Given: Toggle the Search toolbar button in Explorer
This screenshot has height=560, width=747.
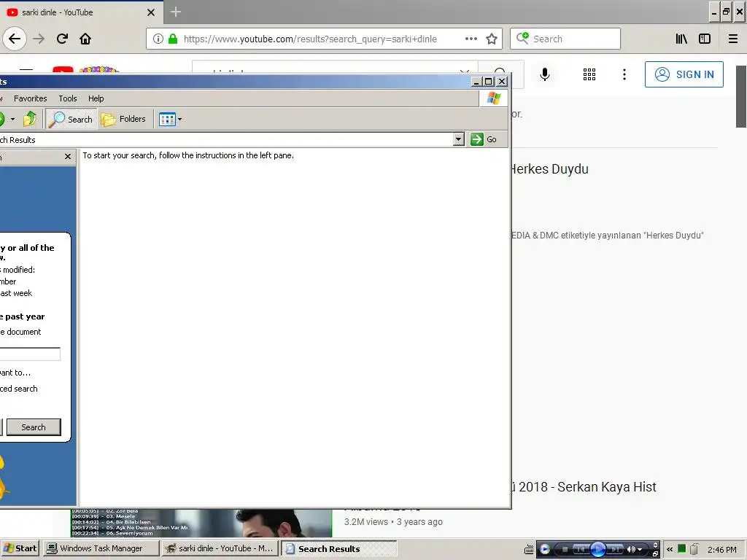Looking at the screenshot, I should [71, 119].
